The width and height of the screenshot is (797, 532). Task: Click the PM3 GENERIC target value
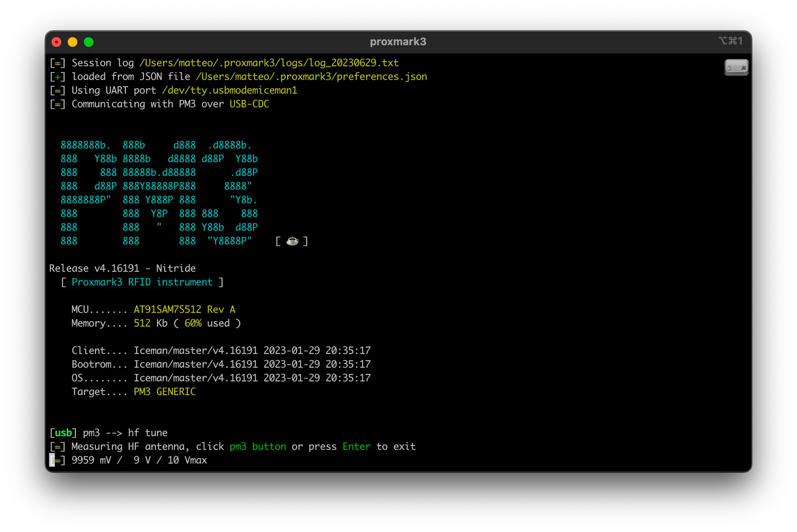165,391
